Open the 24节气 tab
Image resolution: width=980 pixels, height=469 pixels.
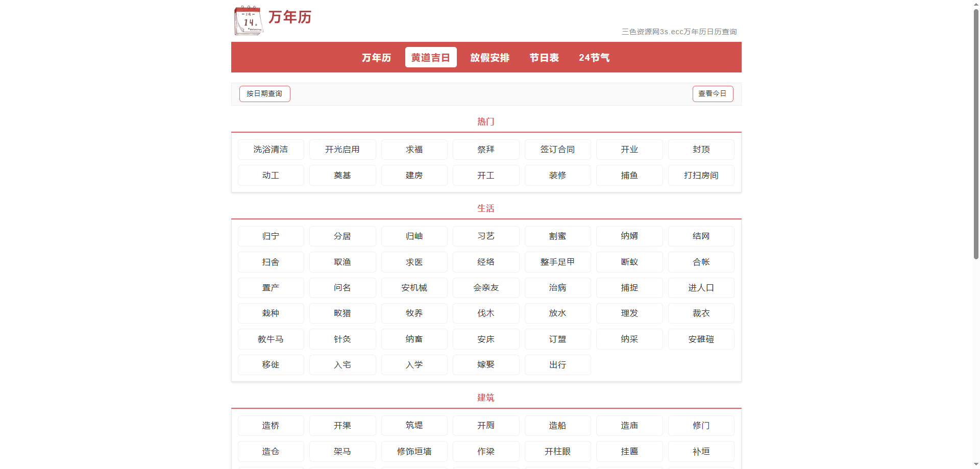coord(594,58)
